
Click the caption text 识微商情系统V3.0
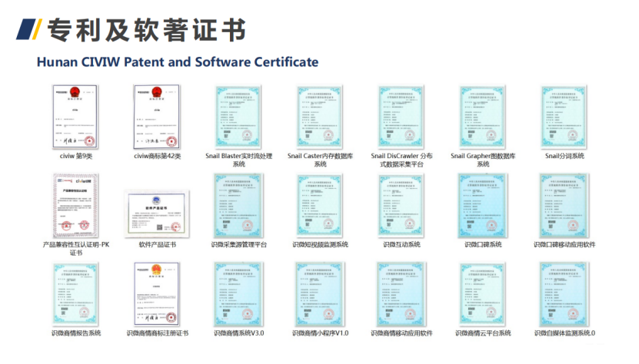click(239, 333)
